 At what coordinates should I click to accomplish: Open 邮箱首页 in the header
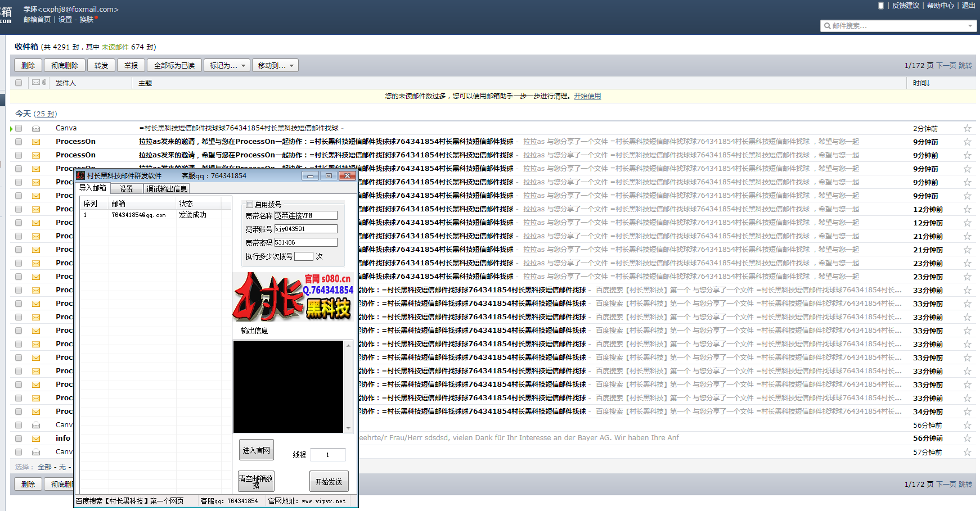coord(37,19)
